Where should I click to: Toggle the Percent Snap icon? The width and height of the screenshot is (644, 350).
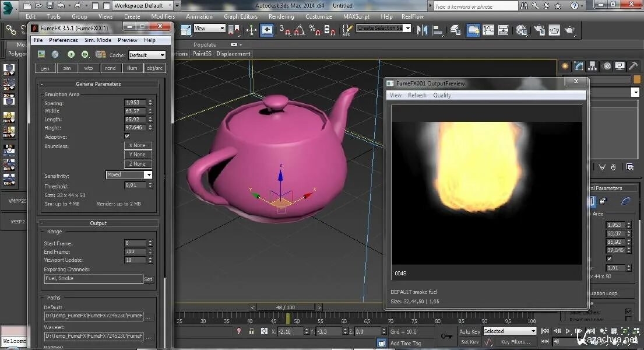[x=315, y=30]
